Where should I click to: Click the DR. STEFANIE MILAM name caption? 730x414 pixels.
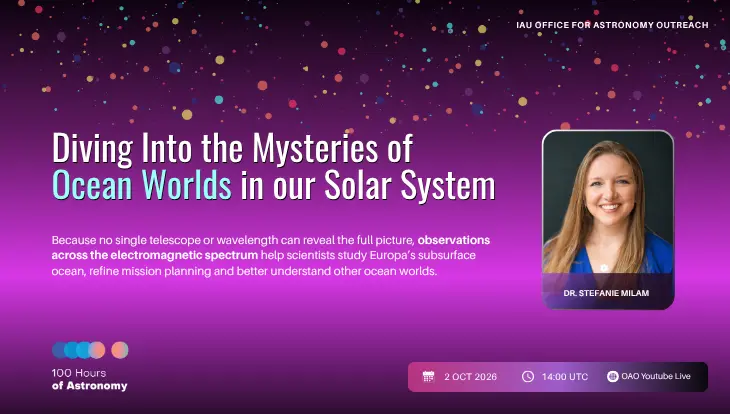pos(606,293)
